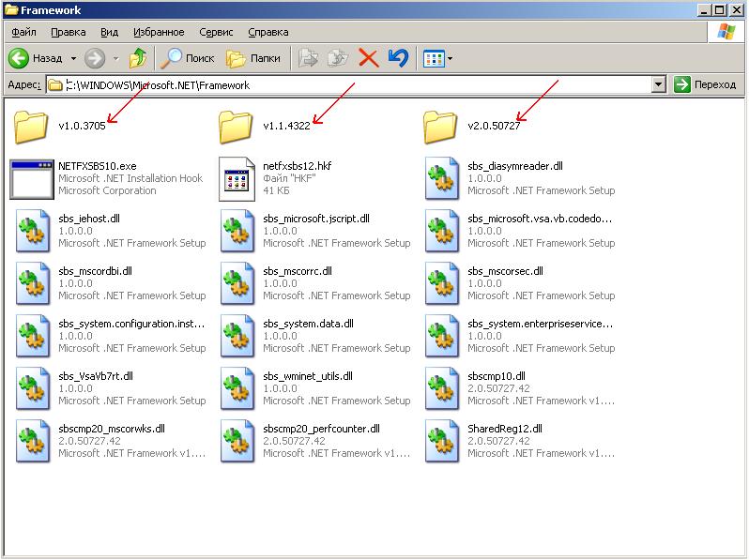
Task: Select the sbs_diasymreader.dll file
Action: click(441, 178)
